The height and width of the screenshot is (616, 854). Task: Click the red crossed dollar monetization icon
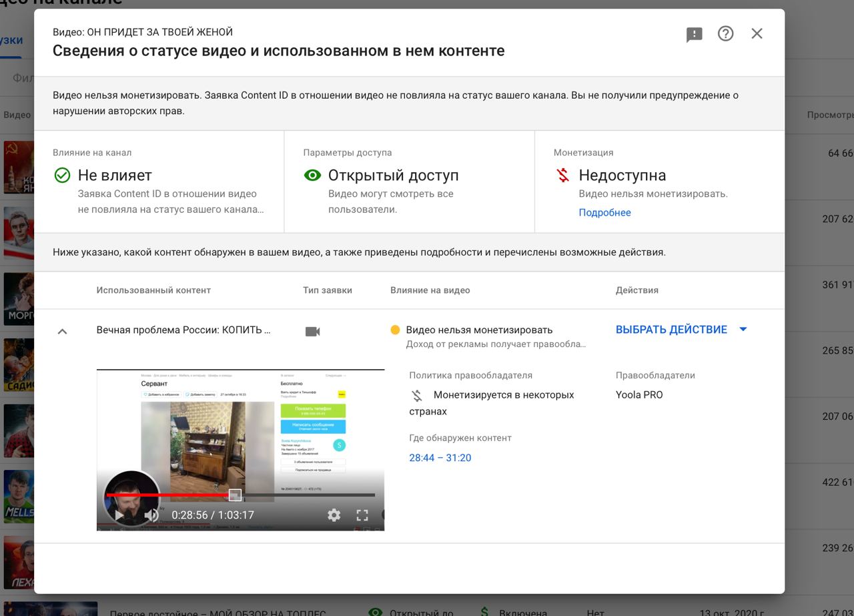563,176
